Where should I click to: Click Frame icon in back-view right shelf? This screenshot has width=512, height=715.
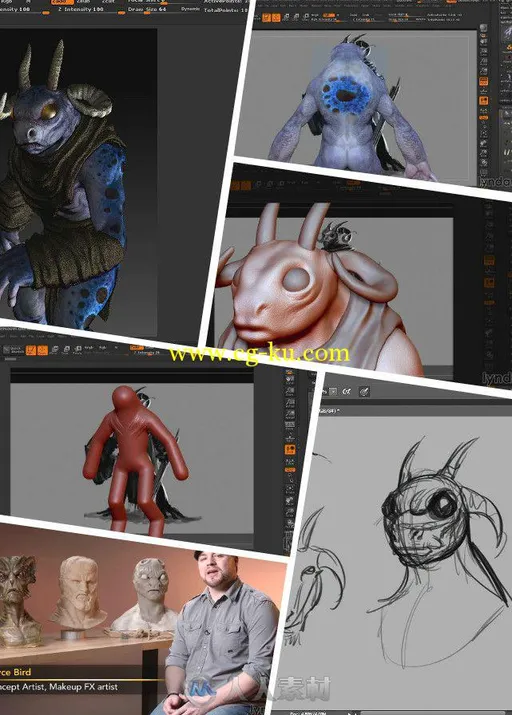coord(484,133)
